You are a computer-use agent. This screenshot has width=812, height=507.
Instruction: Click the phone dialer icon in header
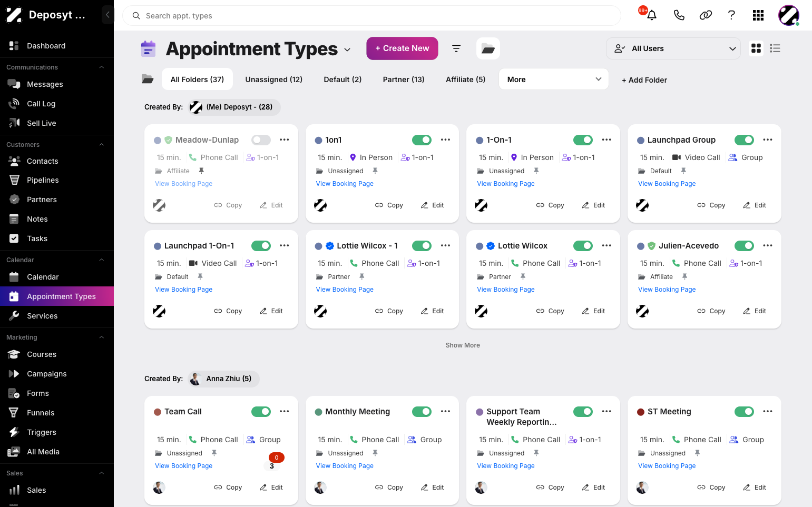(x=679, y=15)
